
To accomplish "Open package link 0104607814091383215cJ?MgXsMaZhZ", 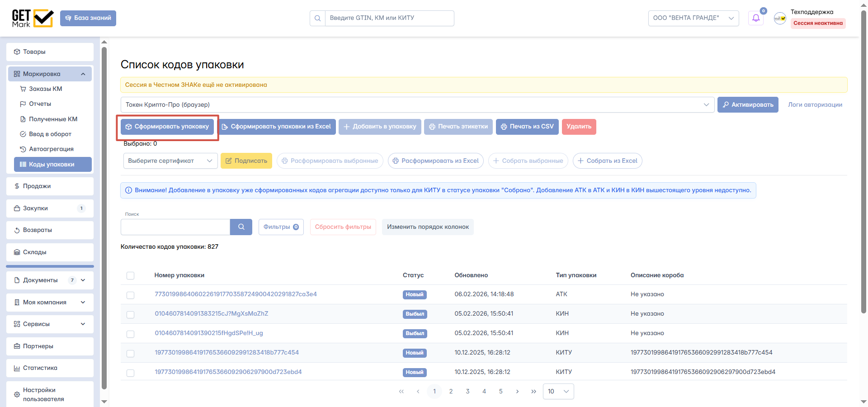I will tap(212, 314).
